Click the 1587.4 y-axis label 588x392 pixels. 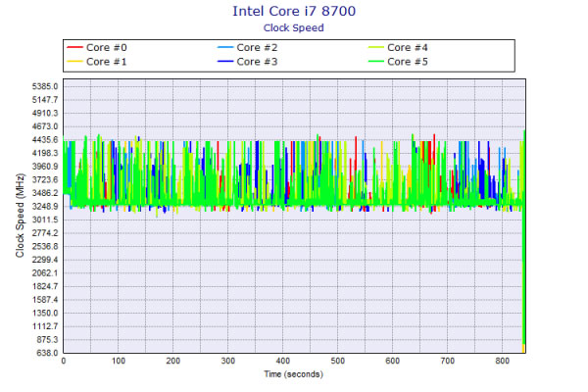[45, 300]
